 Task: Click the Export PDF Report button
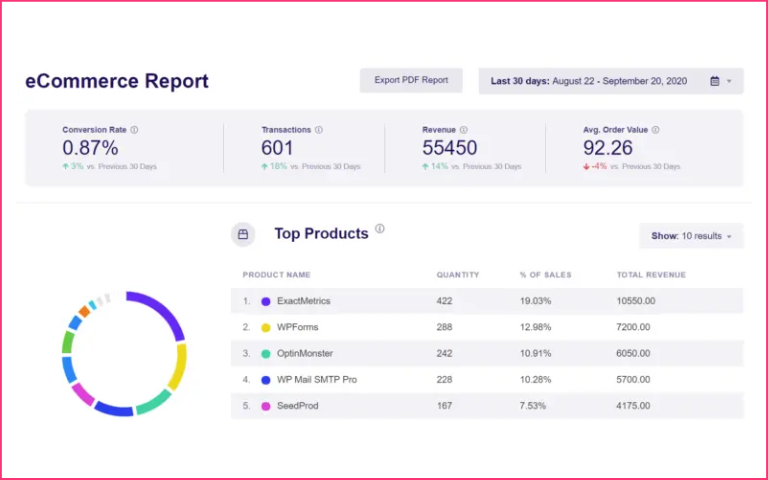point(411,80)
